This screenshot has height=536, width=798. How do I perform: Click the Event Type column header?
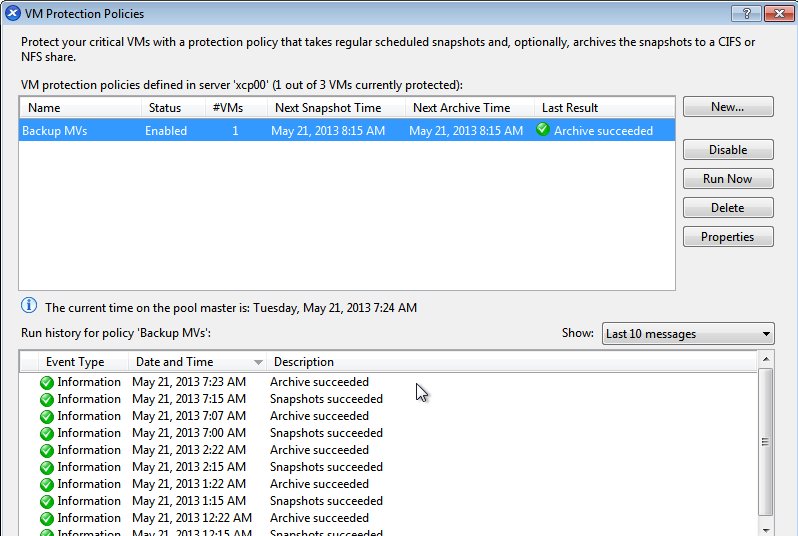pyautogui.click(x=83, y=362)
